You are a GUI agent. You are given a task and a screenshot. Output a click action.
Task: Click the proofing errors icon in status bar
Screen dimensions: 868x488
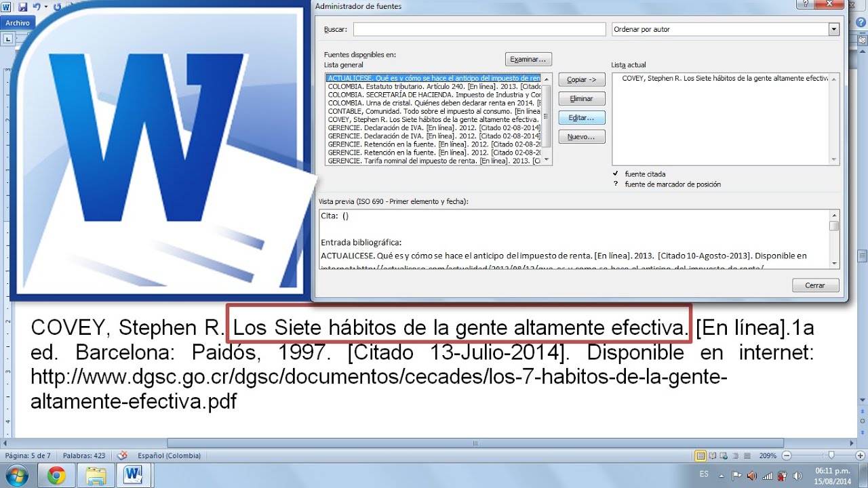click(x=122, y=456)
